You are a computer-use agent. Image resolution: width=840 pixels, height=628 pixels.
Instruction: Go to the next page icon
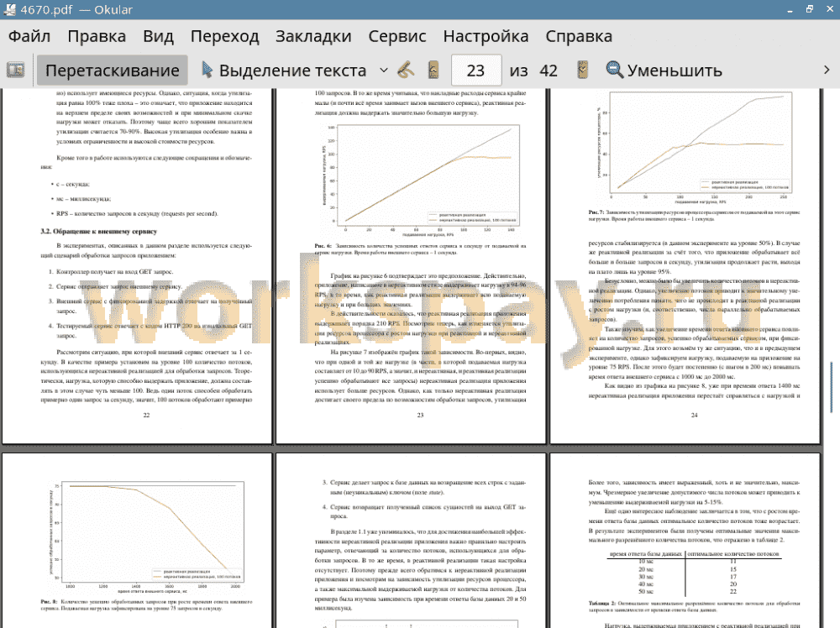(582, 71)
